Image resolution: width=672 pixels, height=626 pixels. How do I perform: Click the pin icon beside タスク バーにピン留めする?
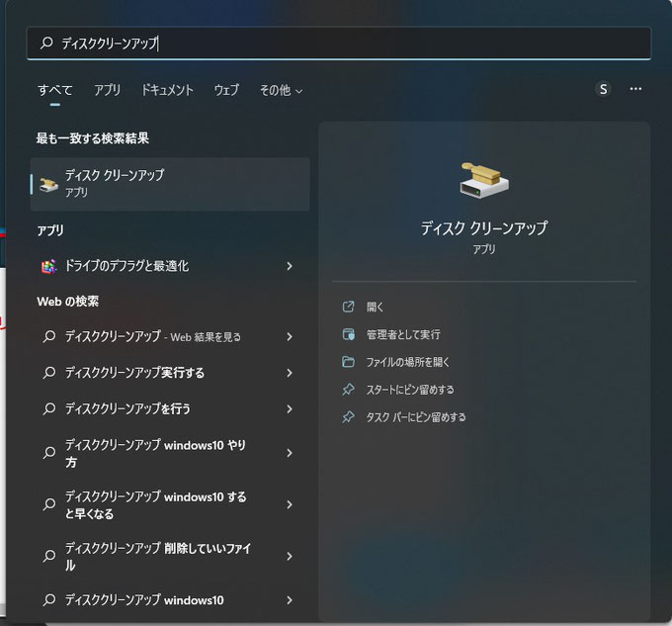click(349, 416)
